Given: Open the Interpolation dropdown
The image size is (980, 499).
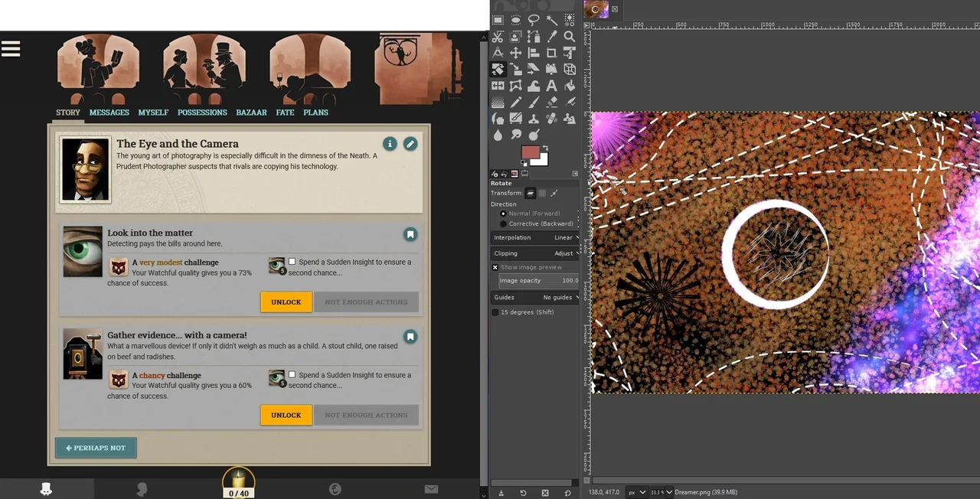Looking at the screenshot, I should (x=534, y=238).
